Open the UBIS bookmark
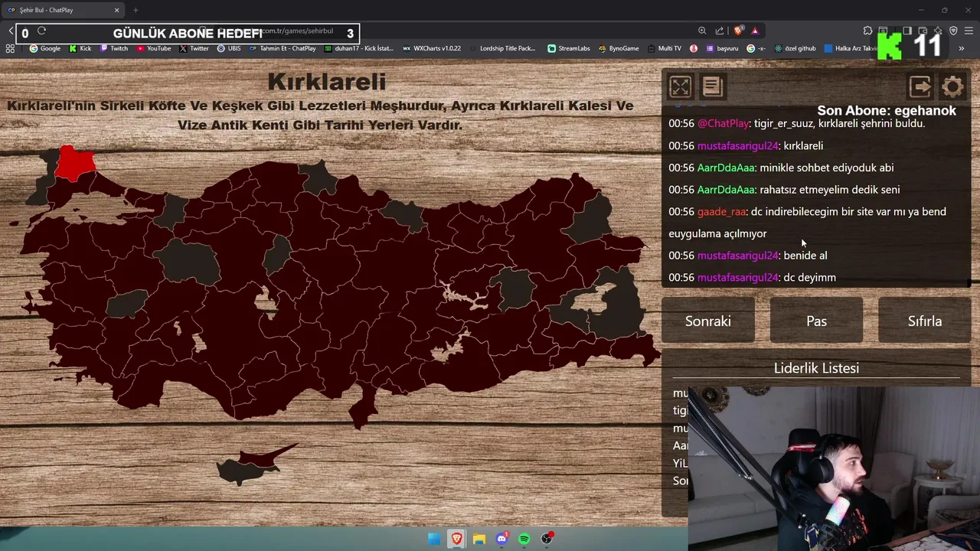The image size is (980, 551). (229, 48)
